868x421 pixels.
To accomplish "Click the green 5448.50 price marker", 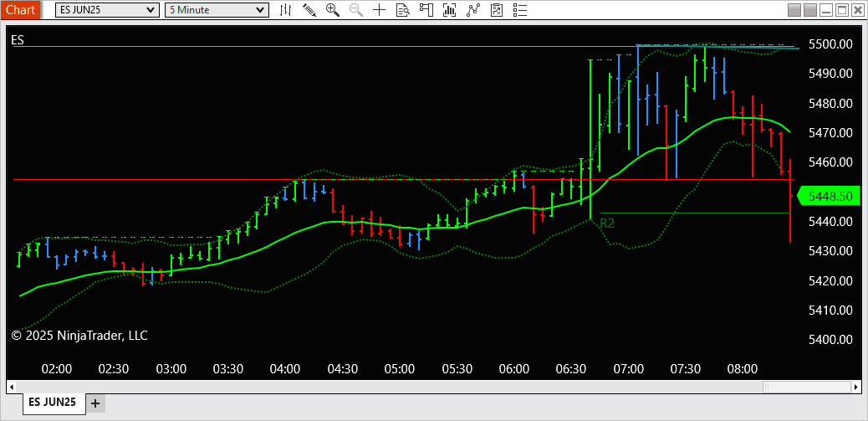I will pyautogui.click(x=828, y=196).
